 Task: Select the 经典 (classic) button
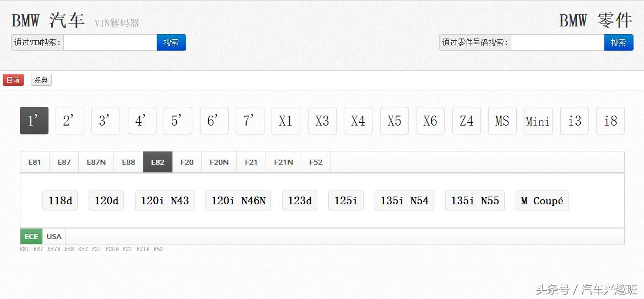[x=41, y=80]
